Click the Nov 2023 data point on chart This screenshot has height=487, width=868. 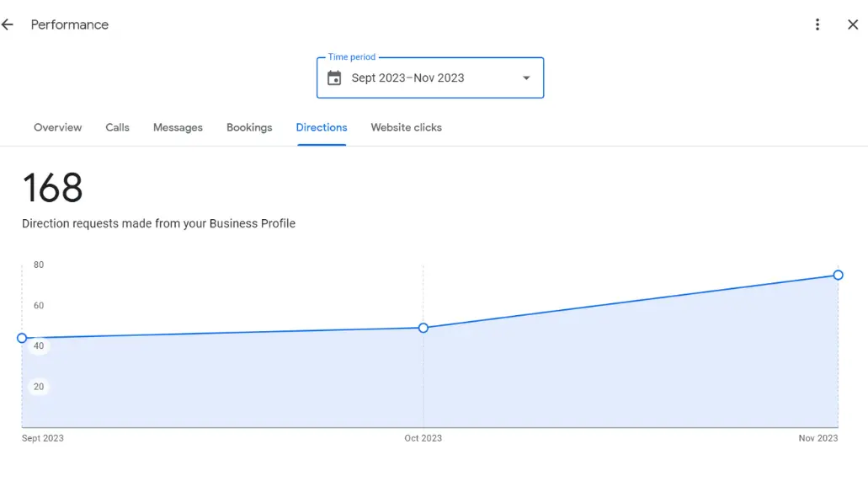coord(838,275)
